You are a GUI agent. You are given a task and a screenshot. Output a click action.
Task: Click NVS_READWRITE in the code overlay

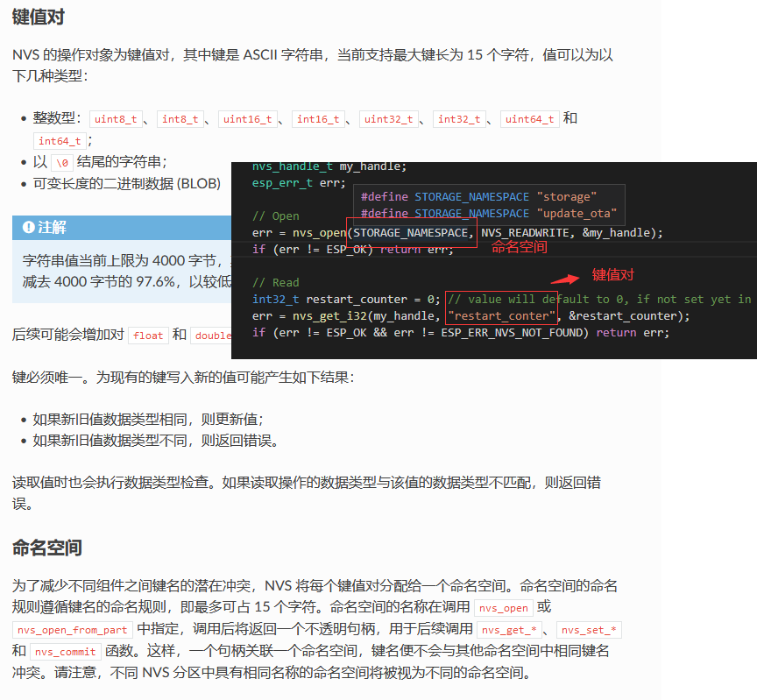tap(525, 233)
